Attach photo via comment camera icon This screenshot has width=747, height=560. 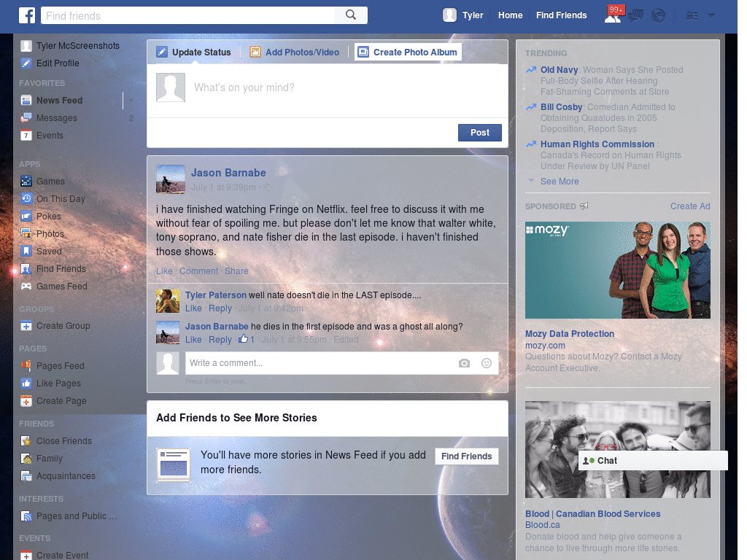click(464, 363)
